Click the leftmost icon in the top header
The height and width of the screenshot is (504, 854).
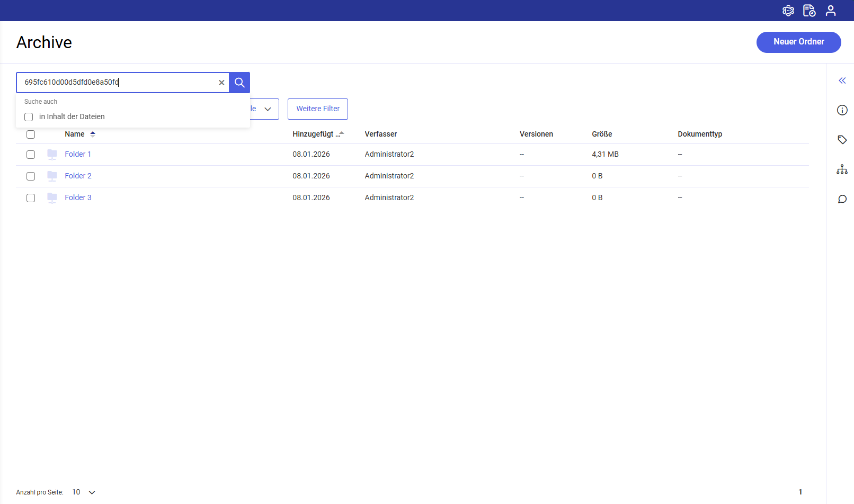click(x=788, y=11)
